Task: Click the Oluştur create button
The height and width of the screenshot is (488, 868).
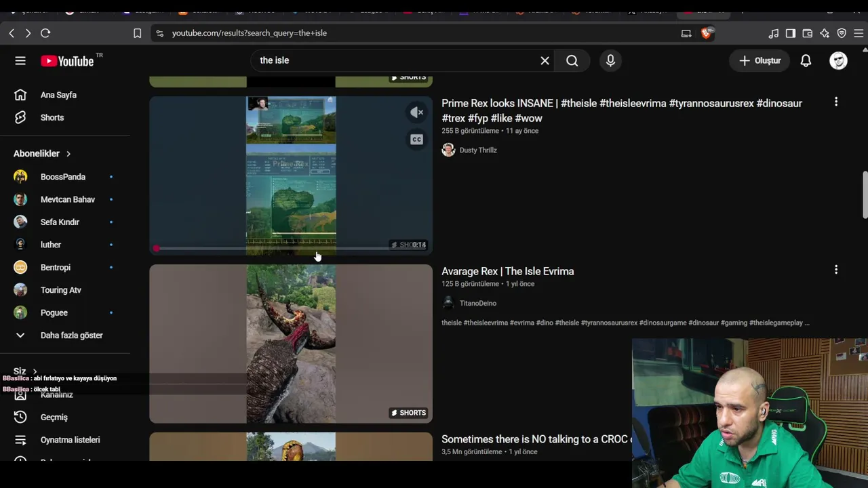Action: (x=759, y=61)
